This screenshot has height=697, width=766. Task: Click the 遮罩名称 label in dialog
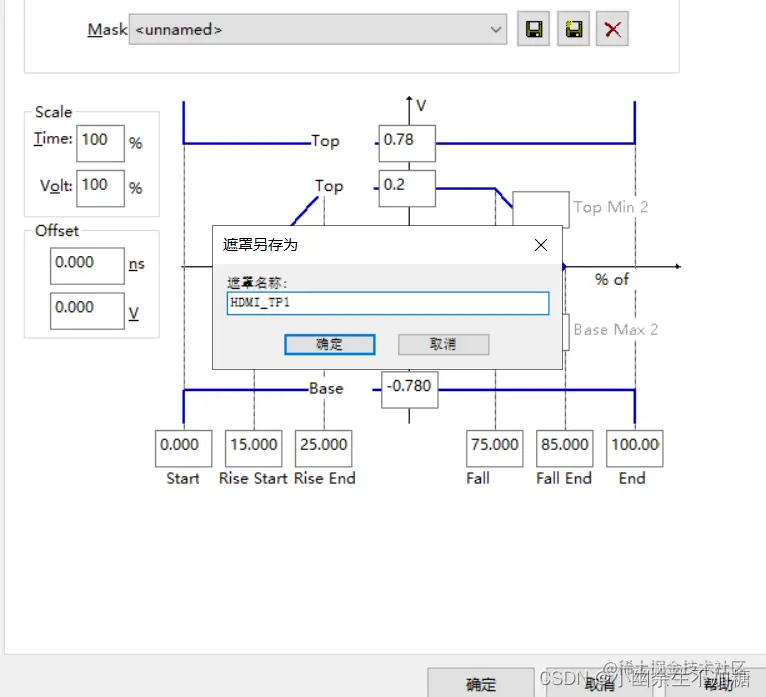pos(257,282)
